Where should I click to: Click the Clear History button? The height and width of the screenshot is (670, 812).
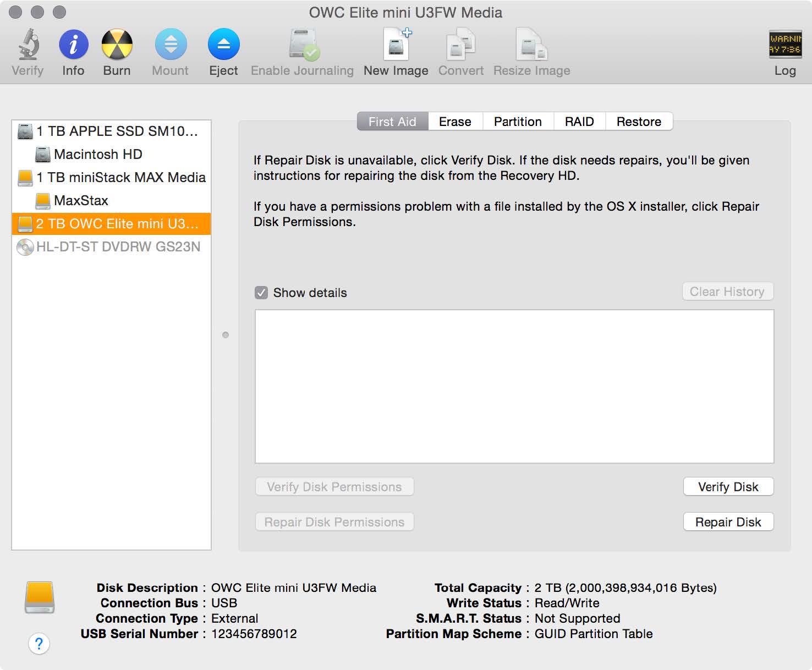pos(727,292)
